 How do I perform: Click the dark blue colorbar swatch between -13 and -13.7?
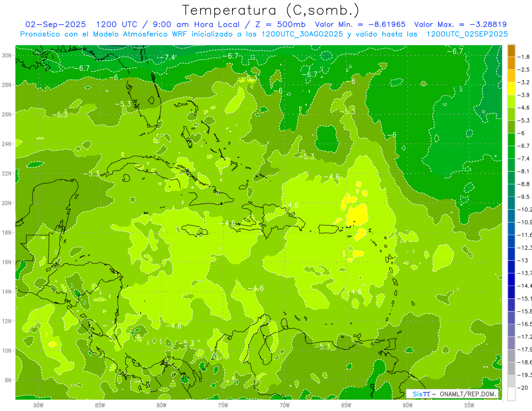click(x=511, y=266)
